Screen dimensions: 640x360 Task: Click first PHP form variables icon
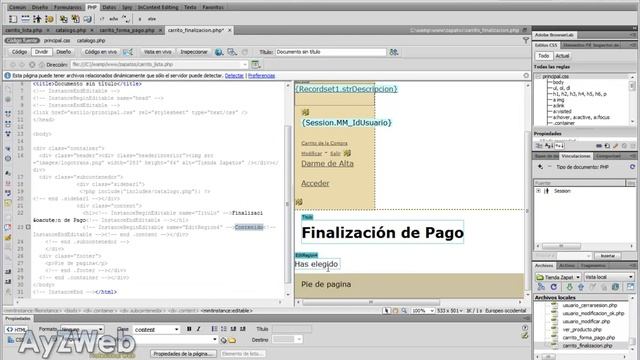click(13, 19)
